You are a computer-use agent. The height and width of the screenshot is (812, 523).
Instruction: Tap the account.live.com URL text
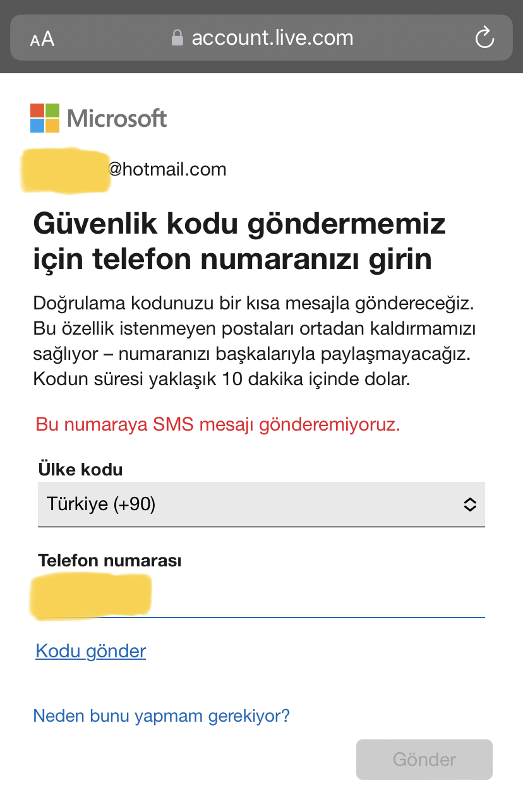click(x=272, y=38)
